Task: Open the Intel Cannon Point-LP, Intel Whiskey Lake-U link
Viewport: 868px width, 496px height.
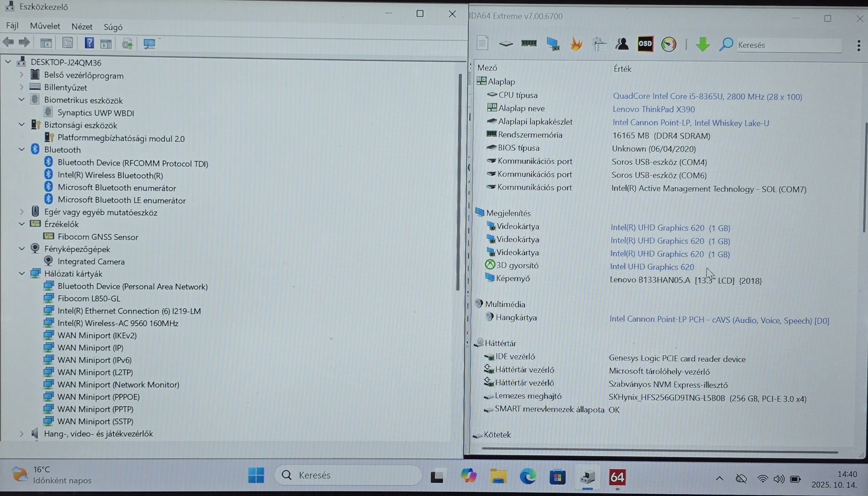Action: 691,123
